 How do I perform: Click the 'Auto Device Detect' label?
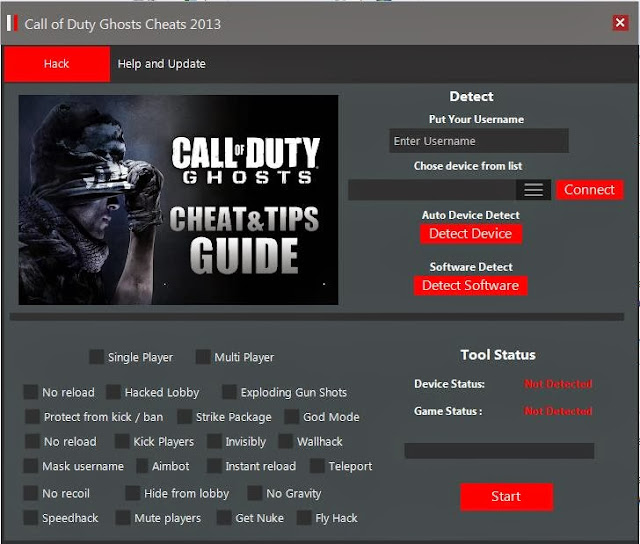471,215
